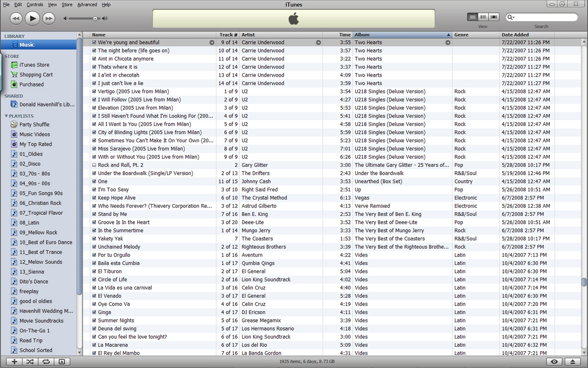Uncheck the Vertigo (2005 Live from Milan) checkbox
This screenshot has height=368, width=588.
94,92
